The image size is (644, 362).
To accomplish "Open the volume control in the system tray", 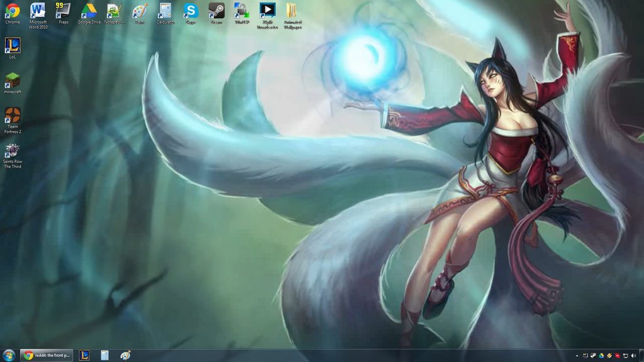I will [634, 355].
